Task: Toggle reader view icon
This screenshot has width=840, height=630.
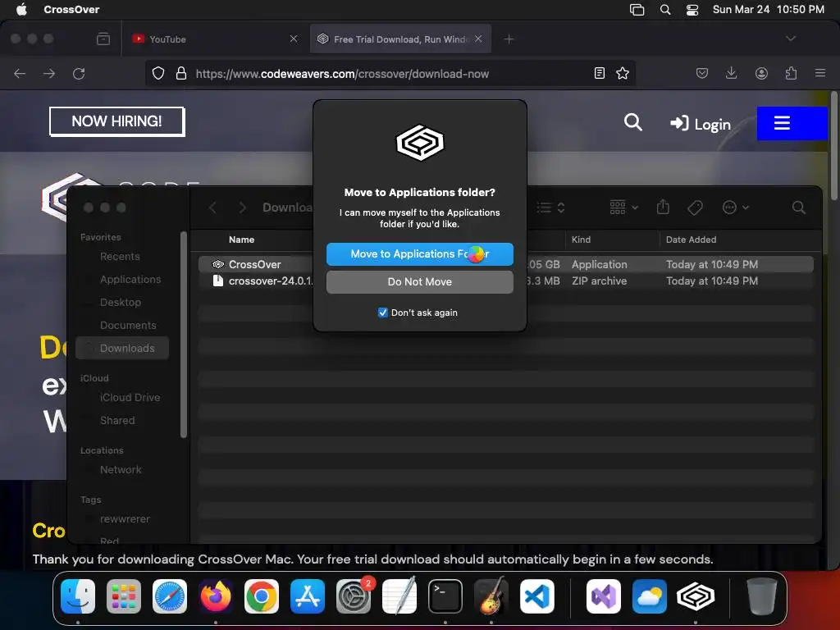Action: pos(600,73)
